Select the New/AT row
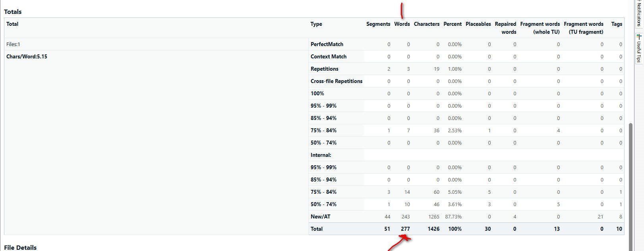Image resolution: width=644 pixels, height=251 pixels. [x=320, y=216]
